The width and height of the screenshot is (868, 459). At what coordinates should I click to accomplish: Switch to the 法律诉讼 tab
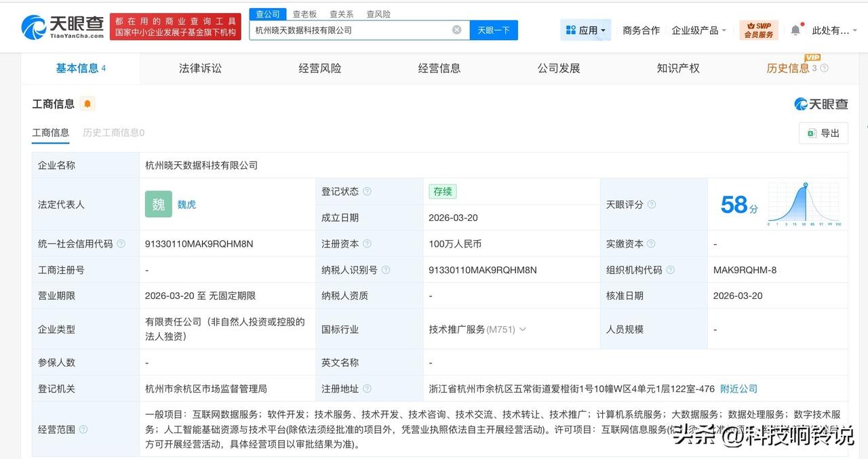click(200, 68)
